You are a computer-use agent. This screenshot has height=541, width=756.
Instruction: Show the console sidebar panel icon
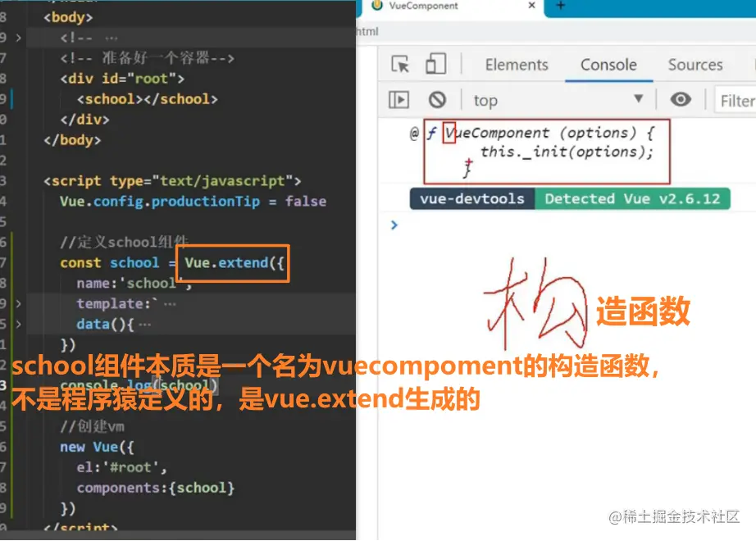398,100
